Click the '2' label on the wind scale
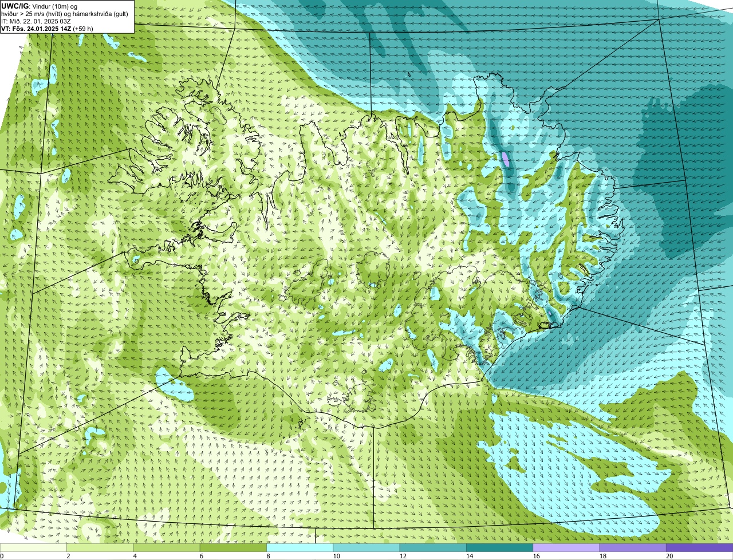733x560 pixels. (68, 556)
